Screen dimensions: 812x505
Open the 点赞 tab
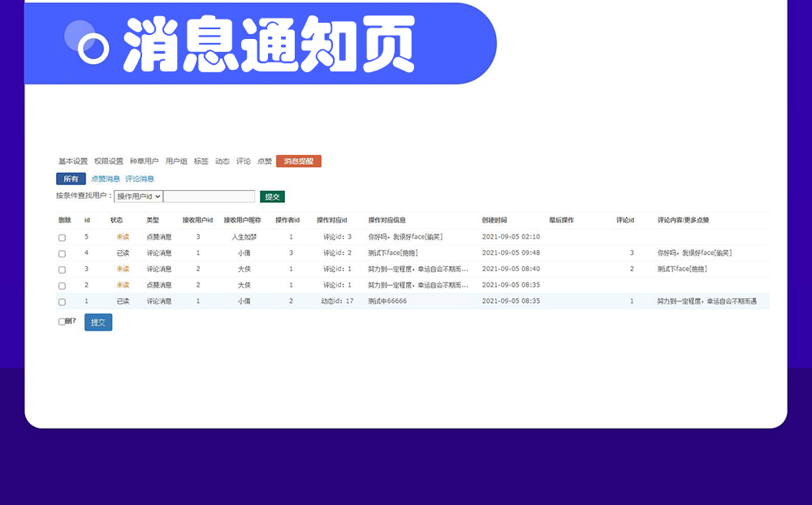[264, 162]
